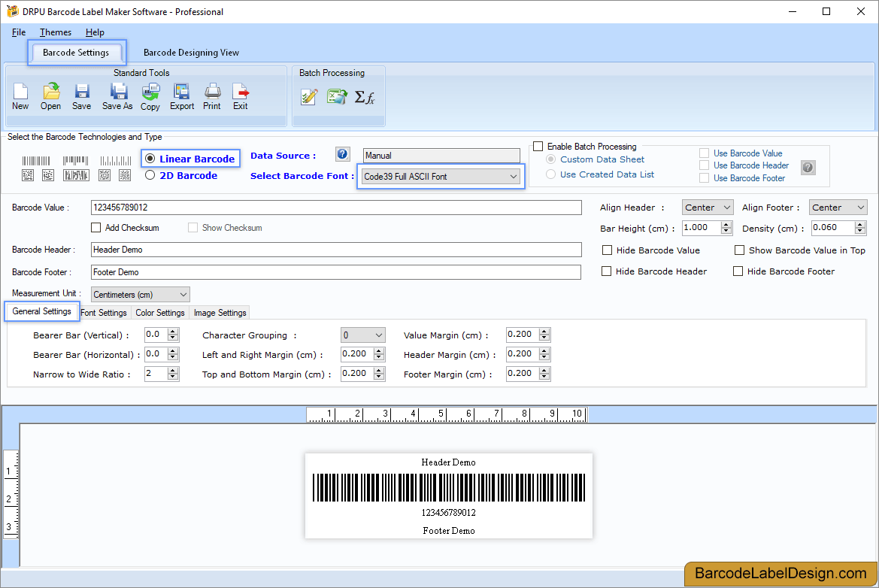Enable the Add Checksum checkbox

(x=96, y=227)
